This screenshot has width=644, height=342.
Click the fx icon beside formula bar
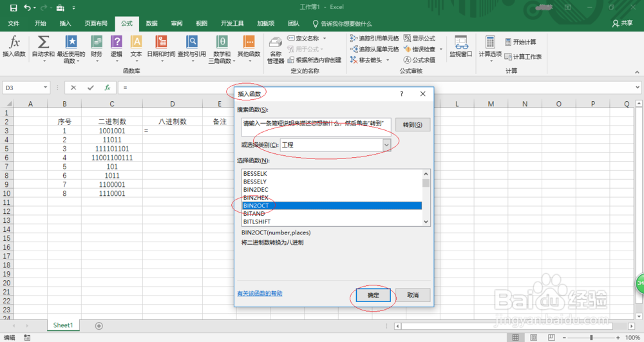click(x=107, y=88)
